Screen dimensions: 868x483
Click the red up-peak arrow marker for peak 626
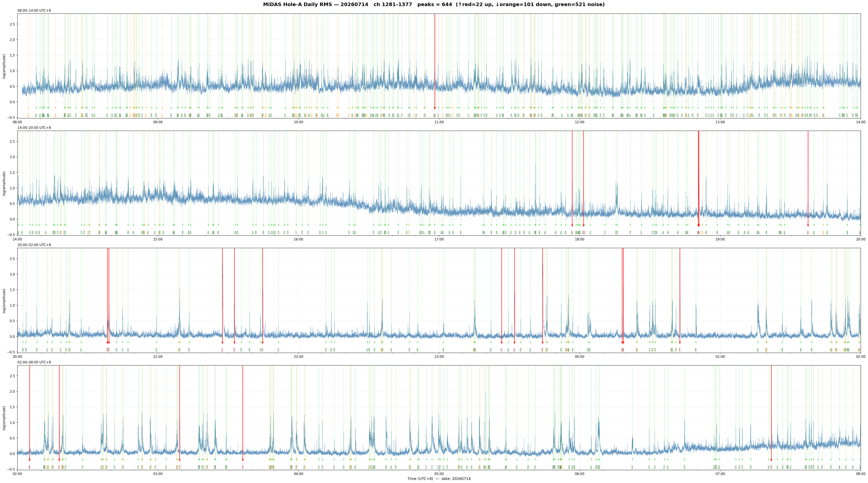771,459
